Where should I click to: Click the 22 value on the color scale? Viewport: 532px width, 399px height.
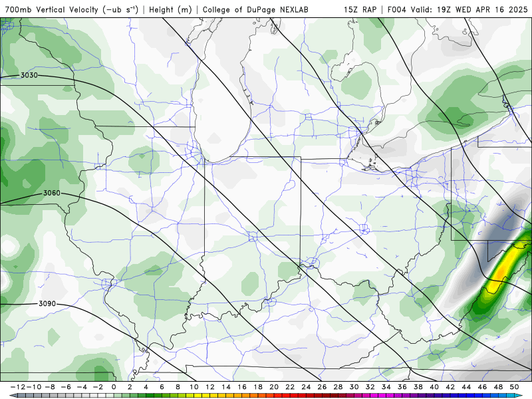click(290, 387)
